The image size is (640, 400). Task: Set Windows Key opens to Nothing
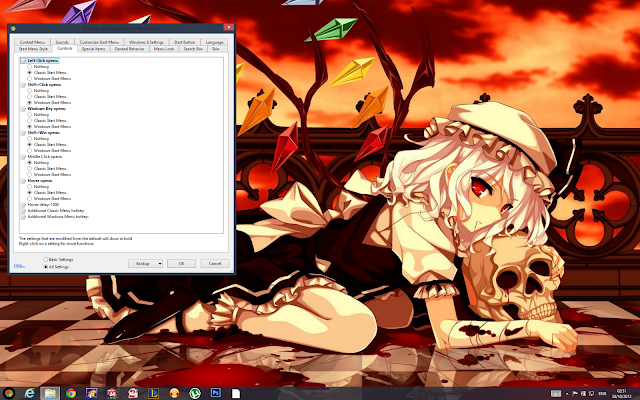click(29, 115)
